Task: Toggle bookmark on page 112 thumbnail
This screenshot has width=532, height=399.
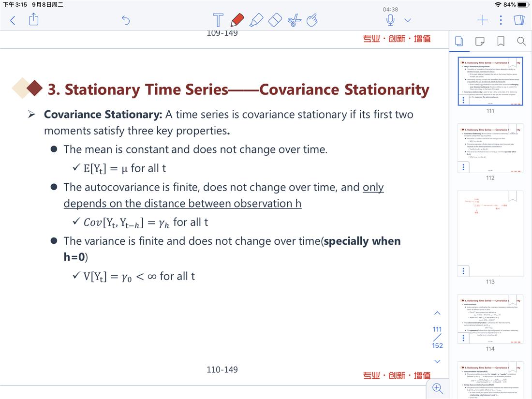Action: coord(512,130)
